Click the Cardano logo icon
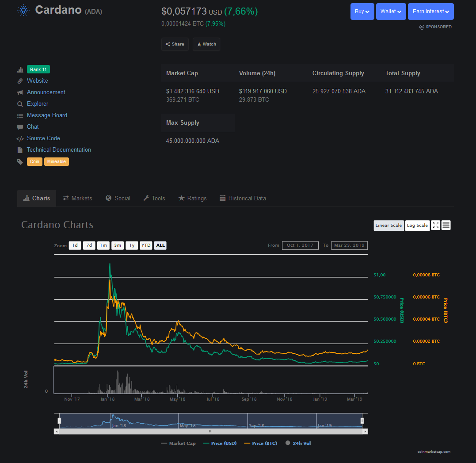The height and width of the screenshot is (463, 476). (23, 10)
